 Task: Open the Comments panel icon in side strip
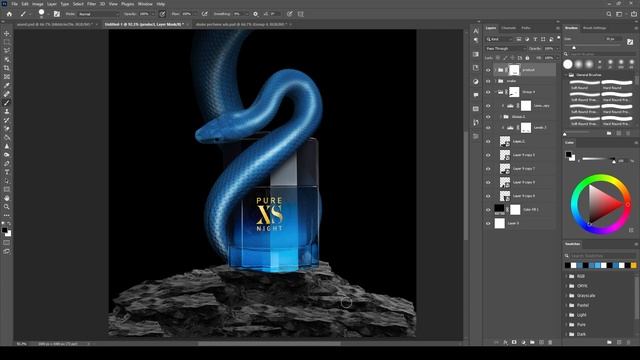coord(476,95)
